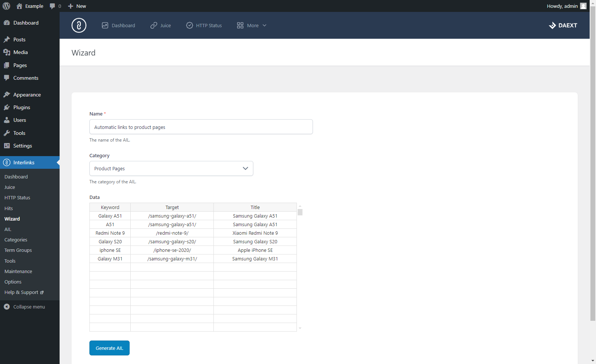This screenshot has height=364, width=596.
Task: Open the comments bubble icon in the admin bar
Action: [53, 6]
